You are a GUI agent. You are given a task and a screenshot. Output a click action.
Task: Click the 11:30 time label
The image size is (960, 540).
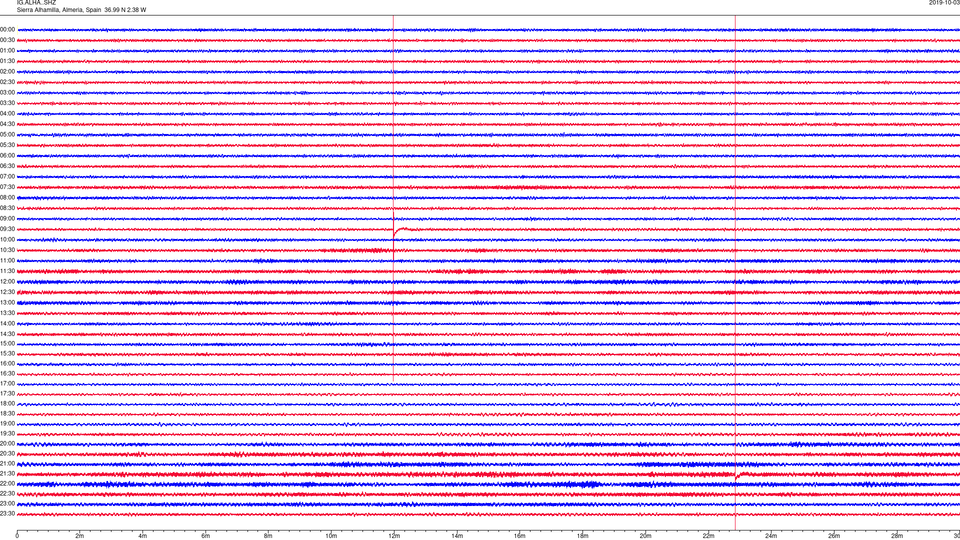pyautogui.click(x=7, y=271)
